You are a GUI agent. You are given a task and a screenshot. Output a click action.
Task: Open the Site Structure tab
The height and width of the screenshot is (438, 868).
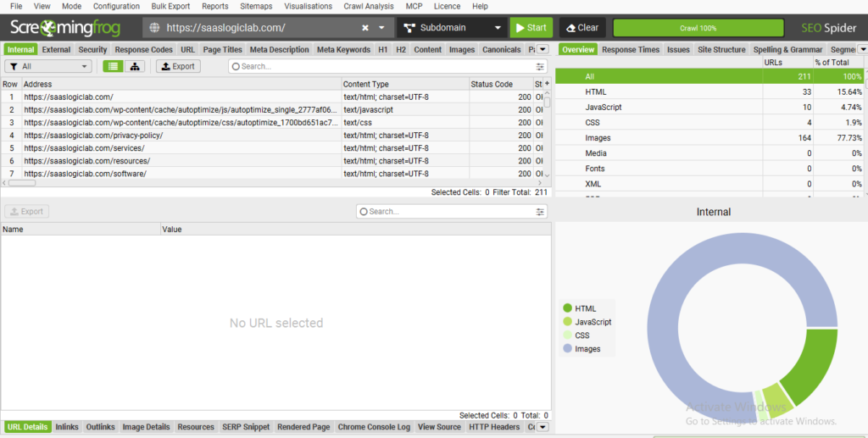tap(721, 49)
